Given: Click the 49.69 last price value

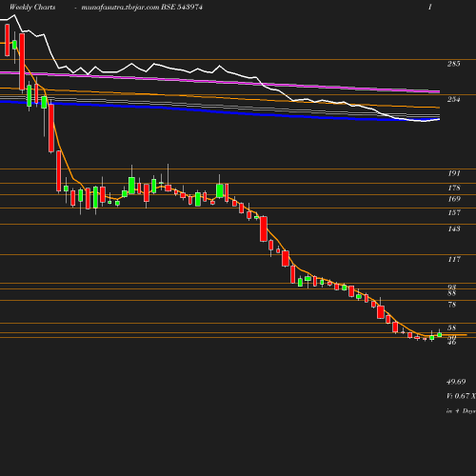Looking at the screenshot, I should pyautogui.click(x=456, y=382).
